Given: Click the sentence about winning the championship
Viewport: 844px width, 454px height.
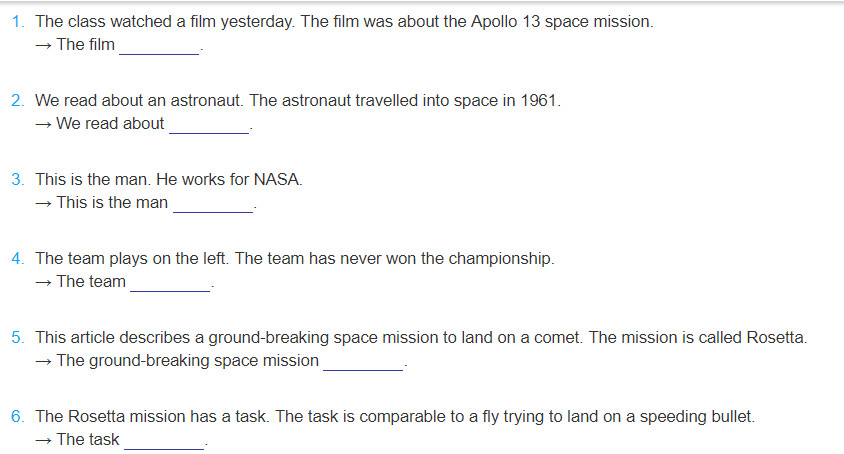Looking at the screenshot, I should point(395,259).
